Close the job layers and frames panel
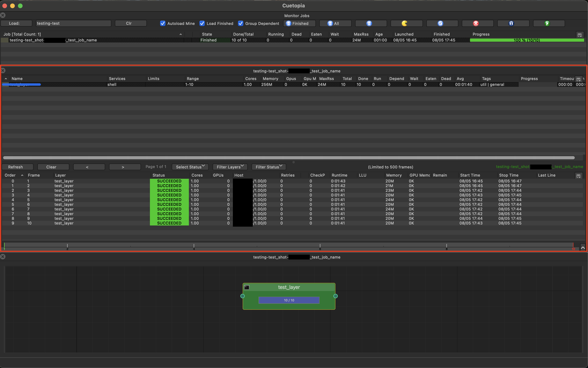The image size is (588, 368). click(x=3, y=70)
